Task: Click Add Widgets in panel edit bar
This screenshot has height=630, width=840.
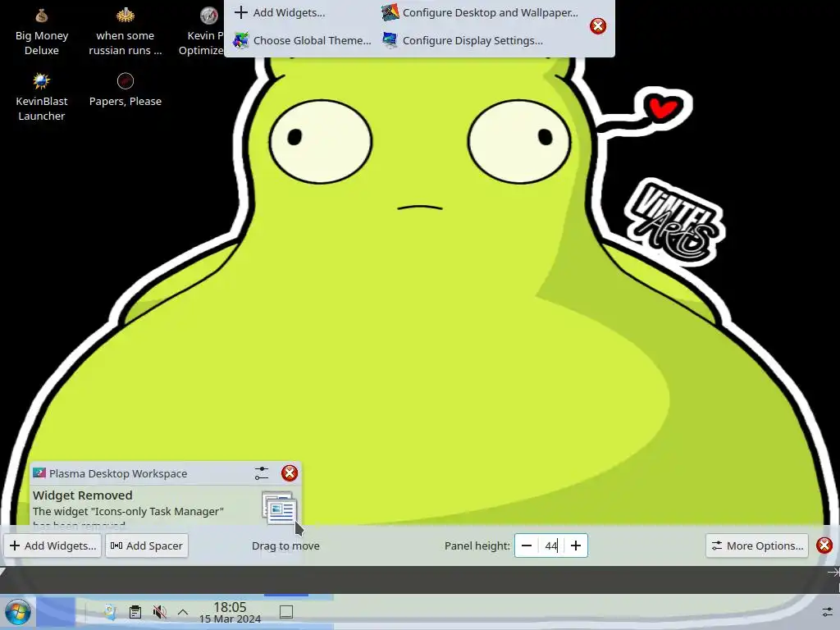Action: 52,546
